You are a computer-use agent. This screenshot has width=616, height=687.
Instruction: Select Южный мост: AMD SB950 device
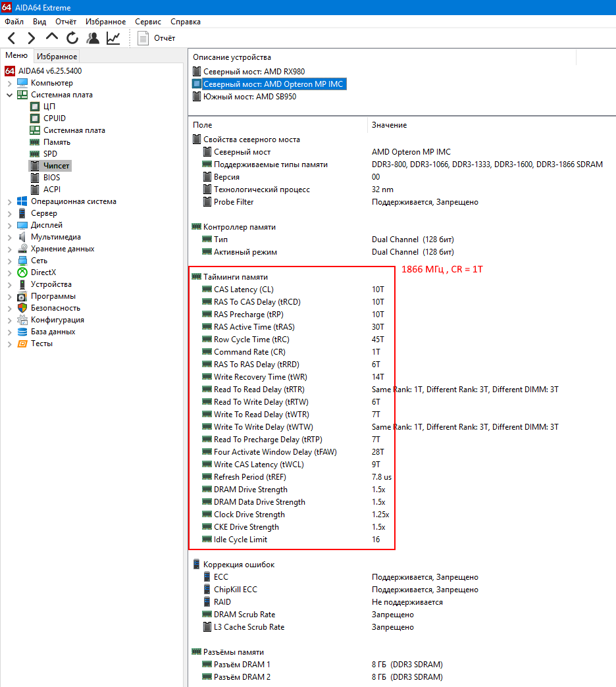tap(244, 96)
